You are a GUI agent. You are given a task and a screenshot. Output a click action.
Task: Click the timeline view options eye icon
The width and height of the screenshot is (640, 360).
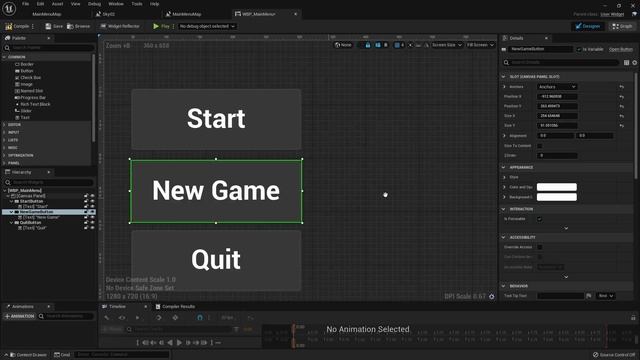coord(122,318)
